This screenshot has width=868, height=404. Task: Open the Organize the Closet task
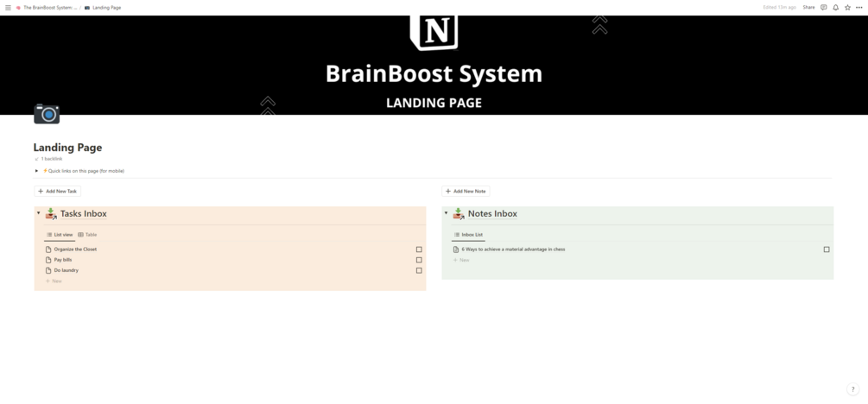tap(75, 249)
